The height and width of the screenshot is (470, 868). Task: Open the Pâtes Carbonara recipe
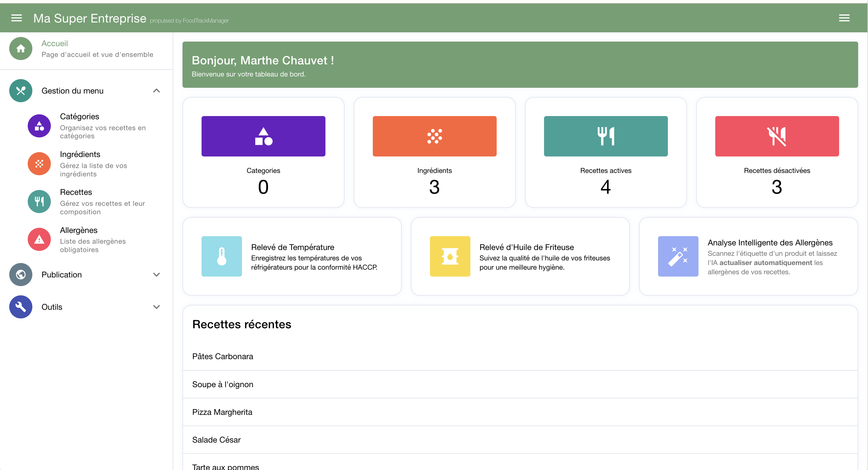[222, 356]
